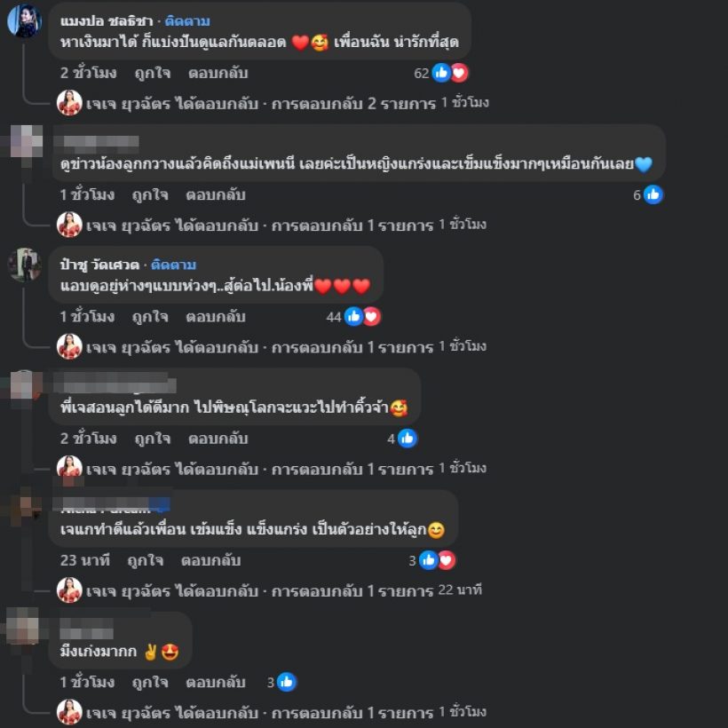
Task: Click the 23 นาที timestamp link
Action: tap(85, 560)
